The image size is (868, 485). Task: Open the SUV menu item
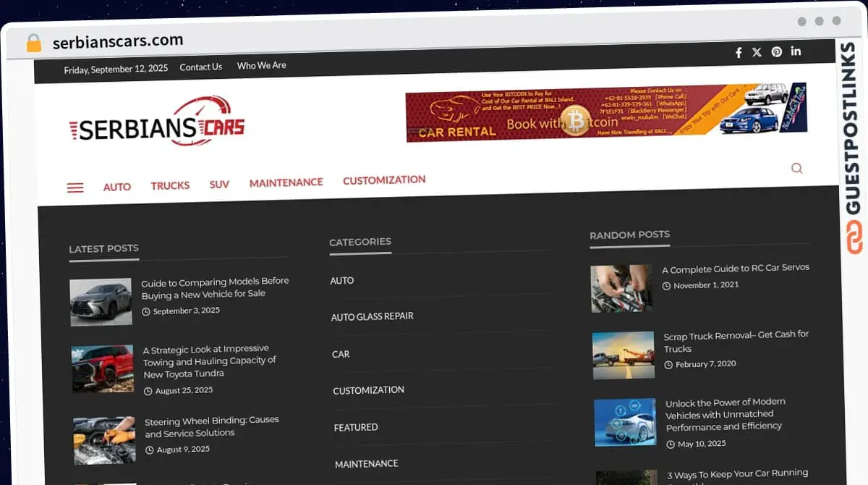click(219, 184)
